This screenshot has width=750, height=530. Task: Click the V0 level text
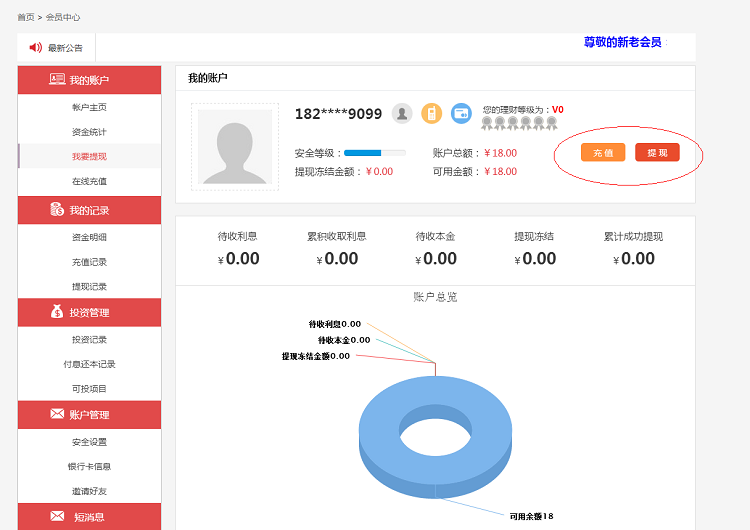(x=558, y=110)
